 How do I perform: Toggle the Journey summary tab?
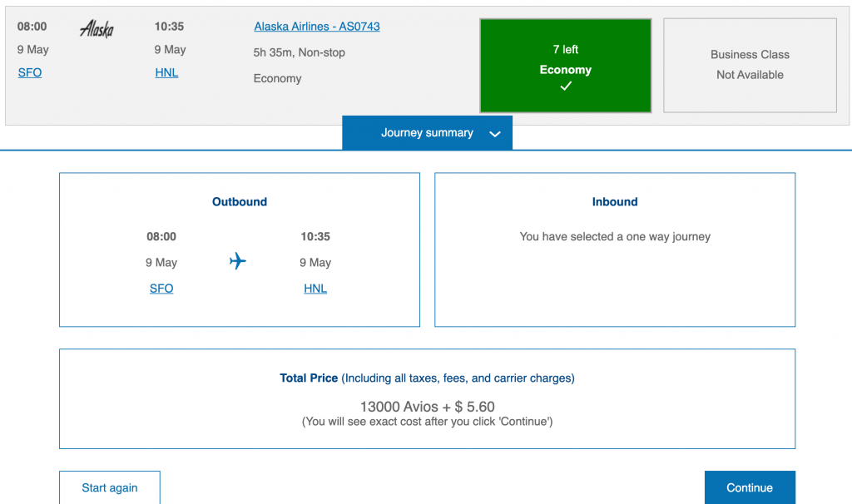(x=427, y=133)
